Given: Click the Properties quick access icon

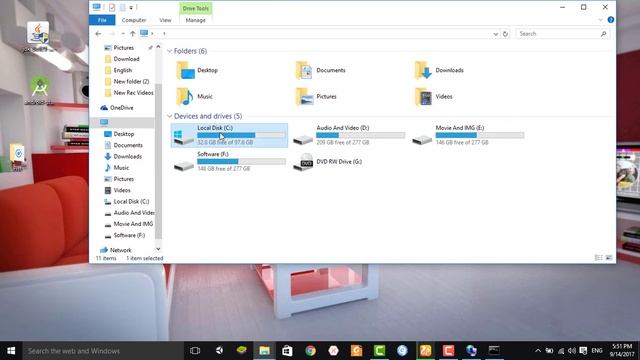Looking at the screenshot, I should click(x=112, y=7).
